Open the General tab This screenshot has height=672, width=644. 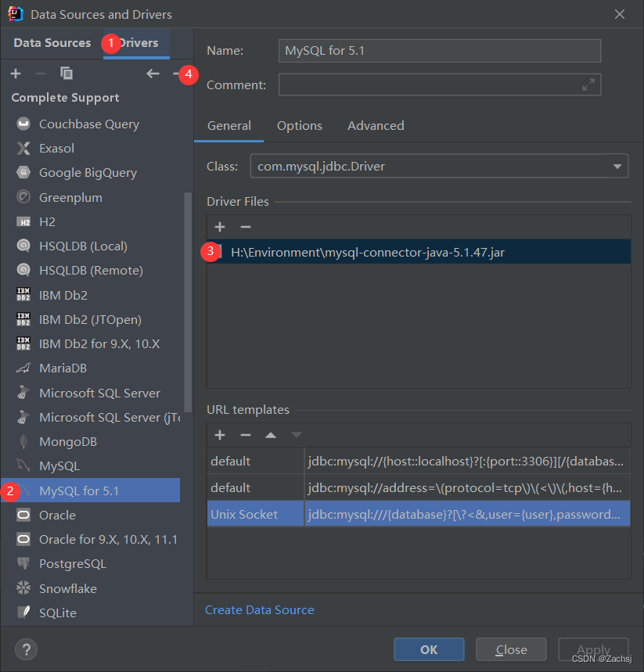(x=229, y=126)
